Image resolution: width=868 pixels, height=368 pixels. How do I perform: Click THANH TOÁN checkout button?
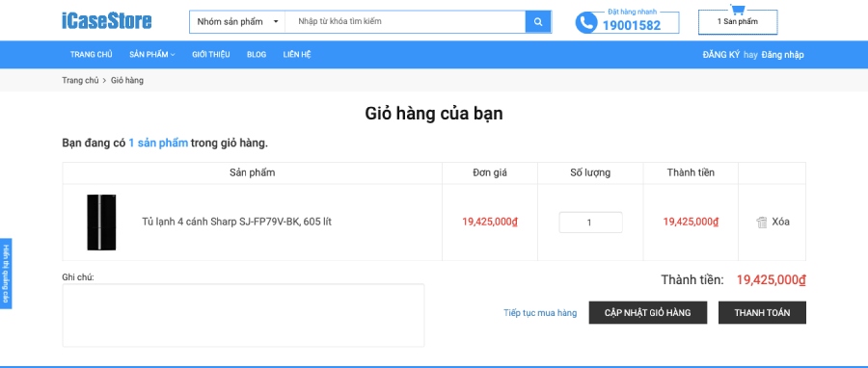tap(762, 313)
